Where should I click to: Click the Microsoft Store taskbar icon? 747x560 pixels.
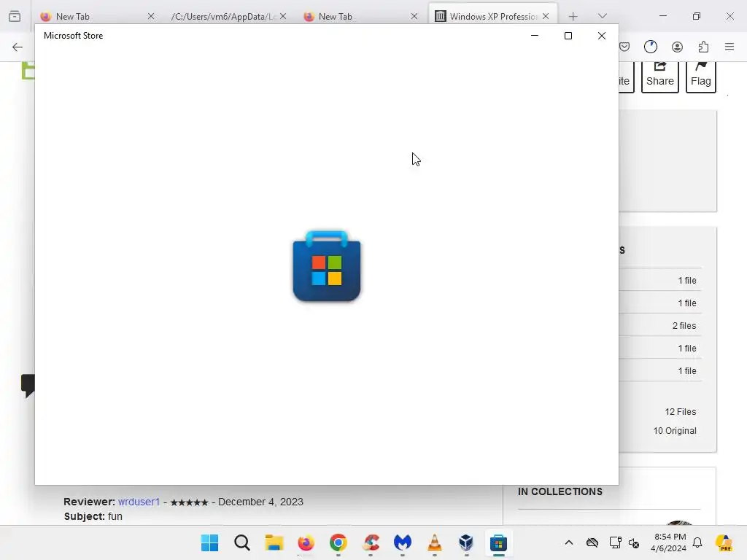click(x=498, y=542)
